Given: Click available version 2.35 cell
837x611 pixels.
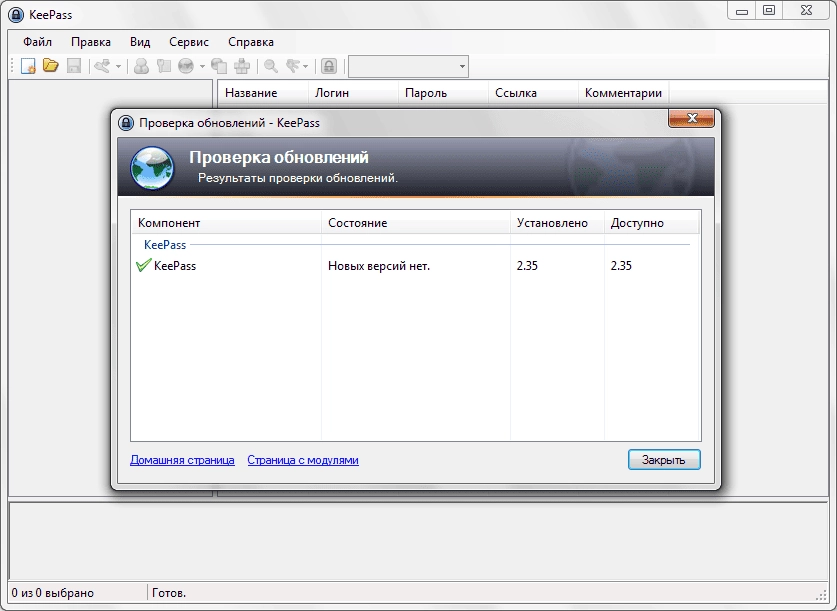Looking at the screenshot, I should point(621,266).
